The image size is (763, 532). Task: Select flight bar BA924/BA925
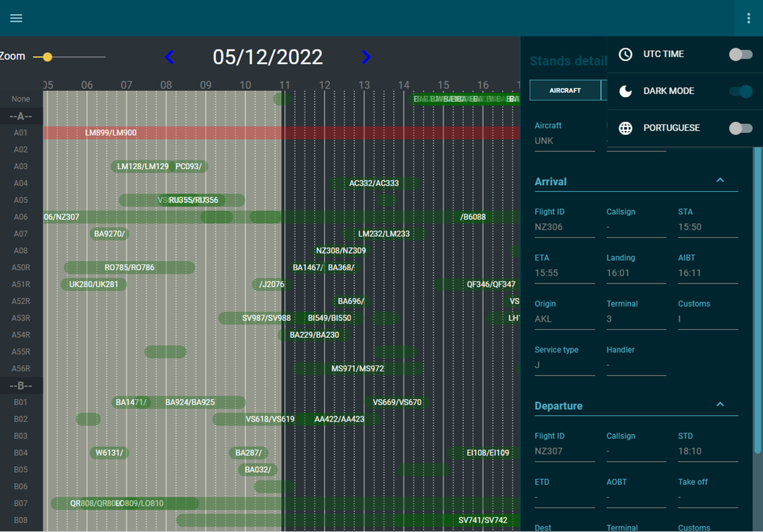coord(190,402)
